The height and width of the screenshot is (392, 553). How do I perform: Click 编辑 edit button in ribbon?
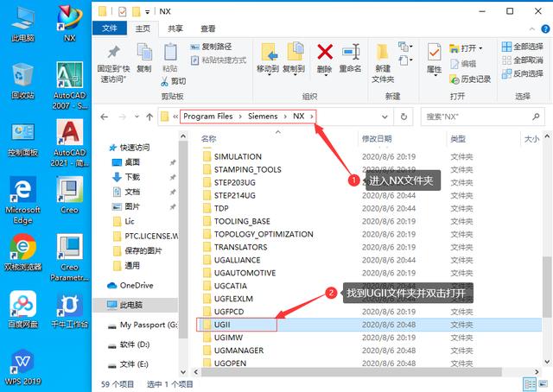click(x=463, y=64)
